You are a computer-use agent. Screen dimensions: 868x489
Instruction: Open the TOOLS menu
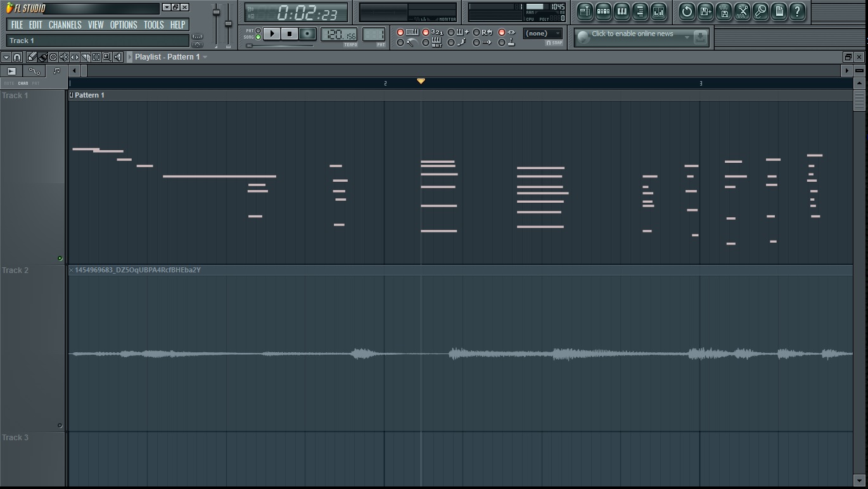154,25
